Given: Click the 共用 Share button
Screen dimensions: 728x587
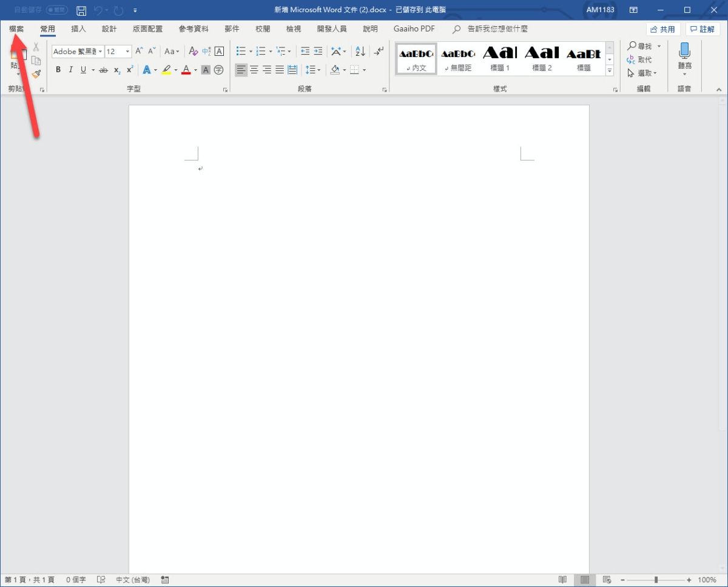Looking at the screenshot, I should 662,29.
